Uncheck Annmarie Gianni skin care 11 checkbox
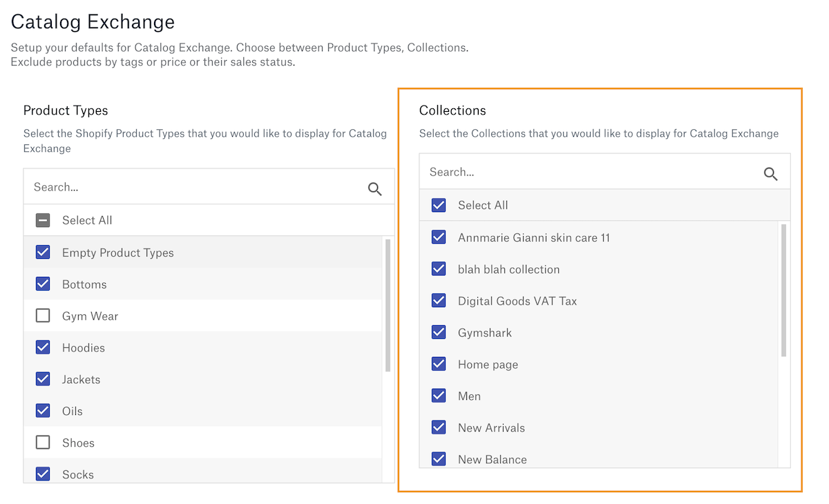The width and height of the screenshot is (829, 504). (439, 237)
